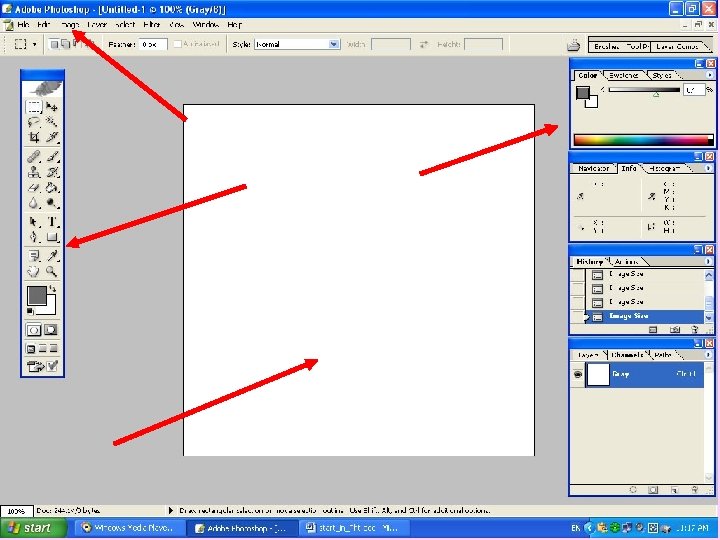720x540 pixels.
Task: Select the Pen tool
Action: coord(34,237)
